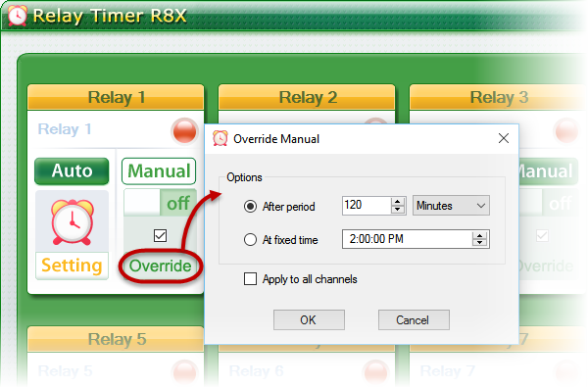Click the 2:00:00 PM time field

tap(408, 239)
